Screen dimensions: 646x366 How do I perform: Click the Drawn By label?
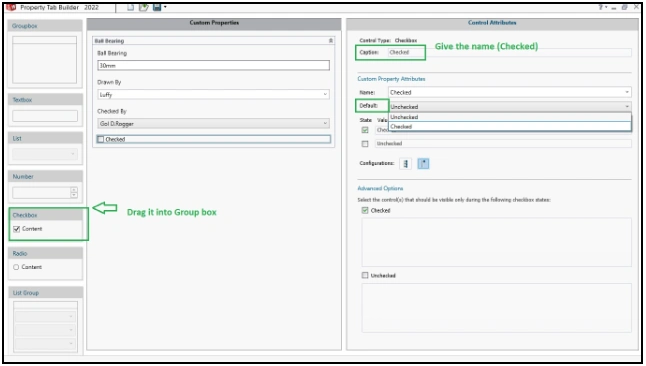pos(109,82)
